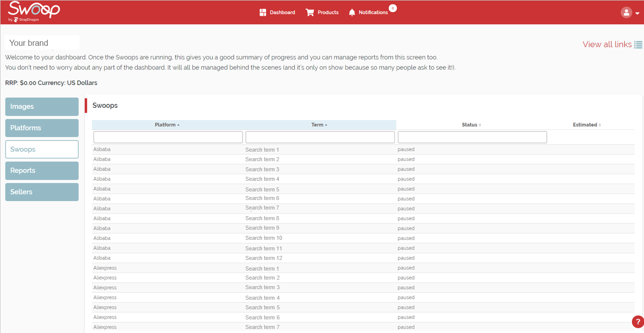Select Alibaba Search term 5 row
Screen dimensions: 644x333
point(363,189)
